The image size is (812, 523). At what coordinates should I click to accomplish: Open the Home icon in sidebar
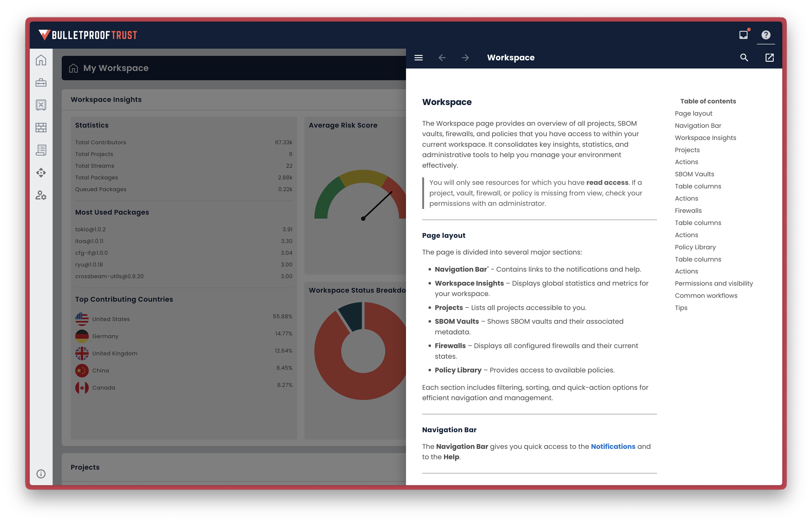point(41,60)
